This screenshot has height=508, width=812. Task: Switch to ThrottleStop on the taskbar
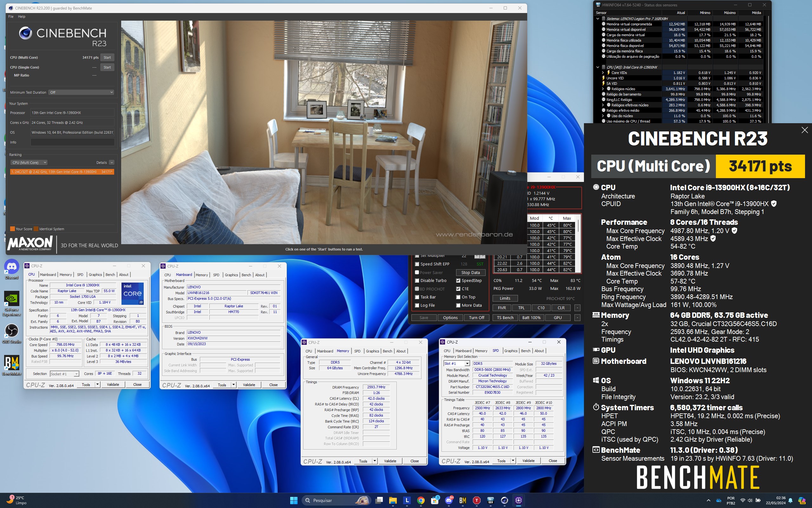(476, 500)
